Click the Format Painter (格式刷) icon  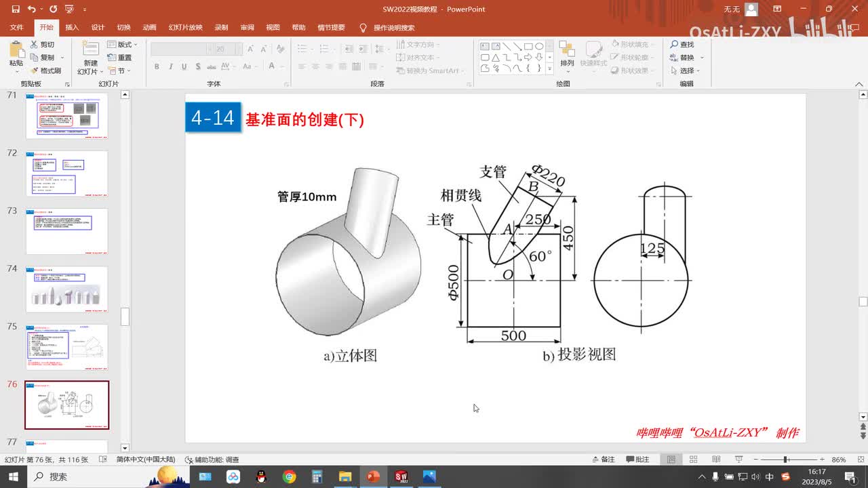[35, 70]
